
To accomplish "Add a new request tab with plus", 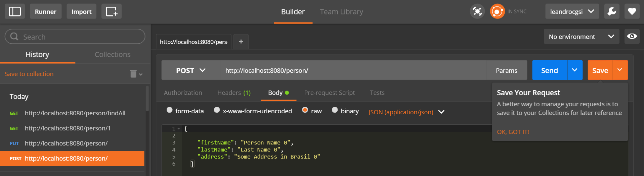I will pyautogui.click(x=241, y=42).
